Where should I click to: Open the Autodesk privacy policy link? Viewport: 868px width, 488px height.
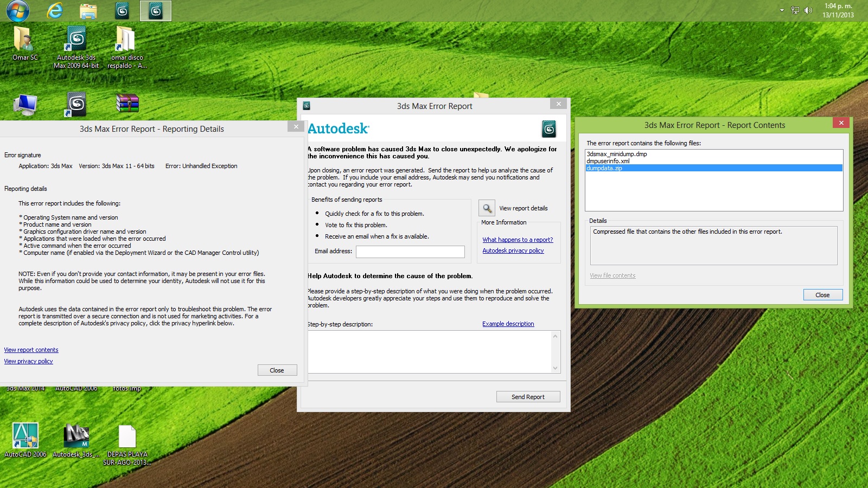[513, 251]
